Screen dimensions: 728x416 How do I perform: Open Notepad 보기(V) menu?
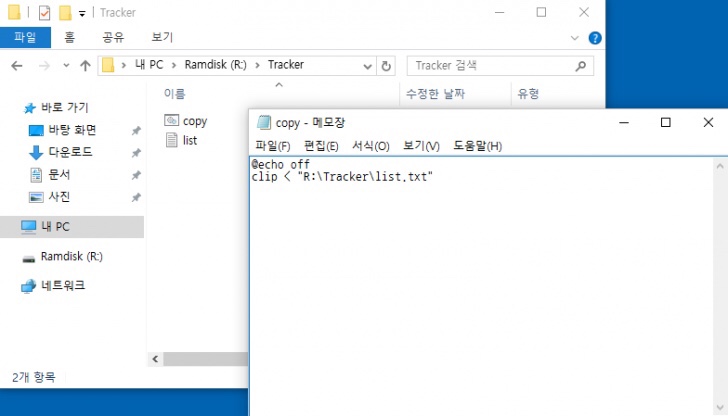[421, 146]
